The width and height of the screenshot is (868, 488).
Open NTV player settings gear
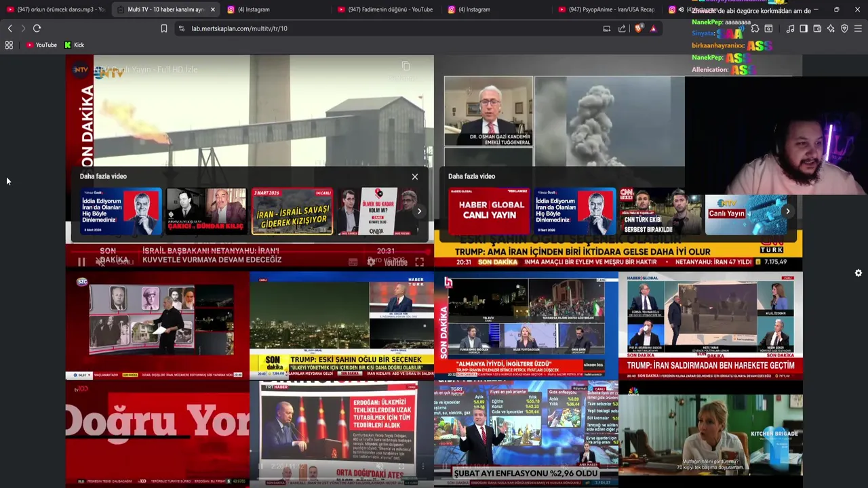coord(371,262)
